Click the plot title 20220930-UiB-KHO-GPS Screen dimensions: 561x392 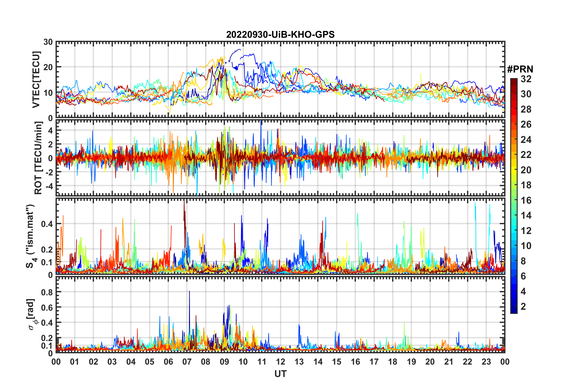pyautogui.click(x=280, y=34)
